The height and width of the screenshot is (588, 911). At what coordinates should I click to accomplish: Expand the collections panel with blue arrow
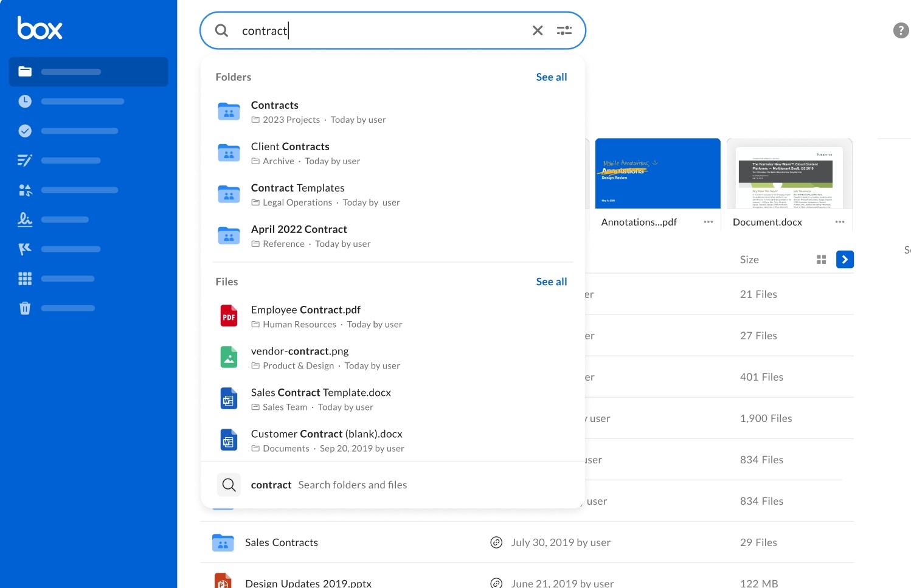tap(845, 259)
